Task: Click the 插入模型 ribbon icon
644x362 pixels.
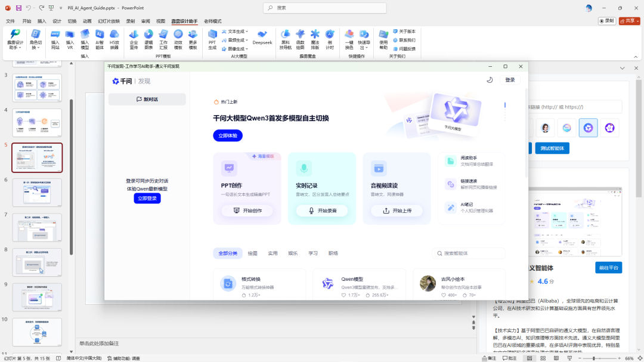Action: coord(85,39)
